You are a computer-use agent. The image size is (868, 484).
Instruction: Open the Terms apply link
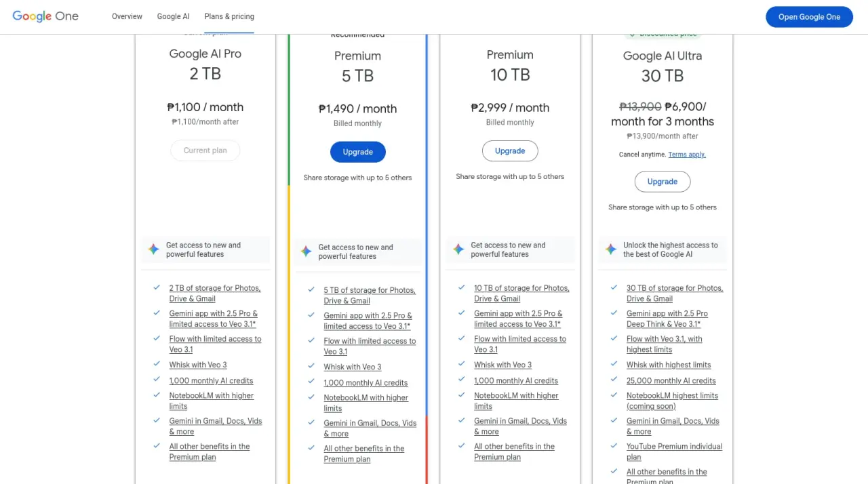(x=687, y=155)
